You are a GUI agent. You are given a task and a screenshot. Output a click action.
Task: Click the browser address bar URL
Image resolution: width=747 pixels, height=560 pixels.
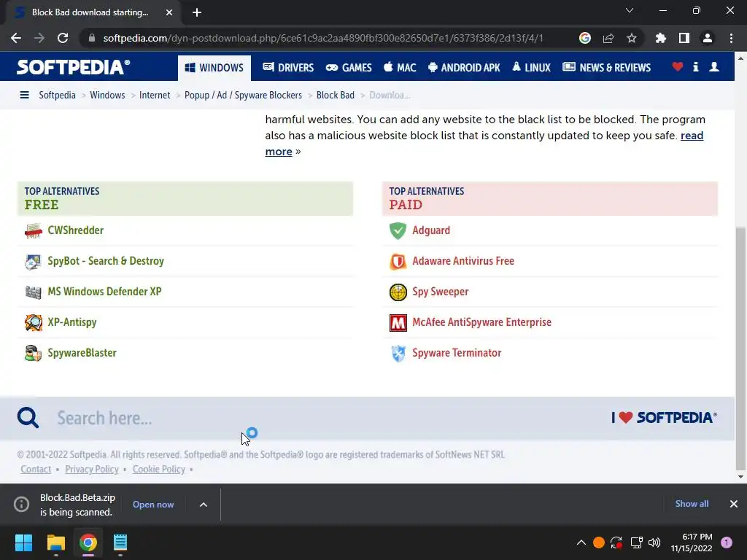coord(323,38)
